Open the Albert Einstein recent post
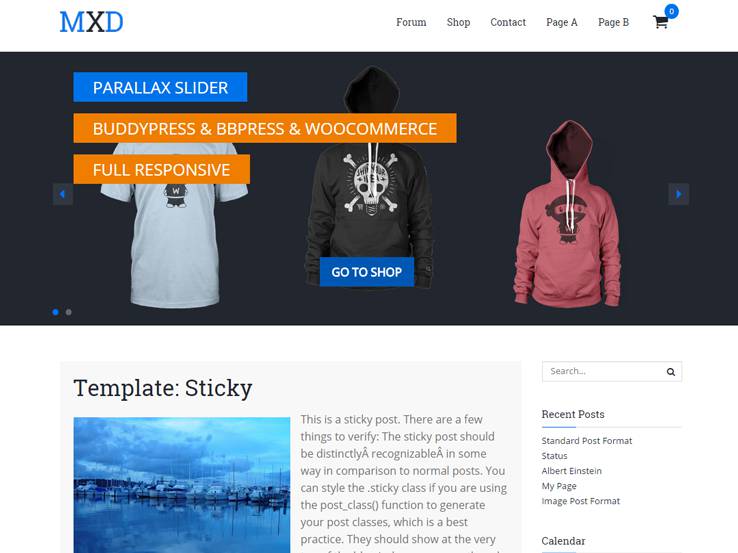The image size is (738, 553). pyautogui.click(x=571, y=471)
